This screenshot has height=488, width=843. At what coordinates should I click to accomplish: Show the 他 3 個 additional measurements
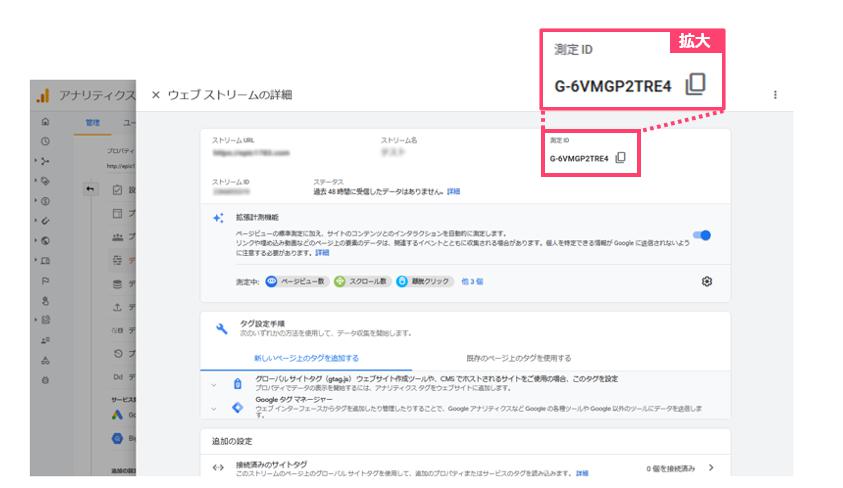pyautogui.click(x=472, y=281)
